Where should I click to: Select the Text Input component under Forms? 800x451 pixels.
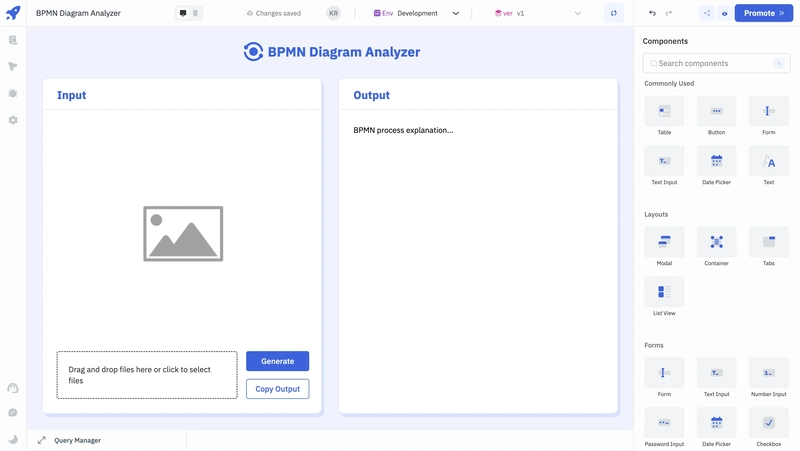[716, 378]
